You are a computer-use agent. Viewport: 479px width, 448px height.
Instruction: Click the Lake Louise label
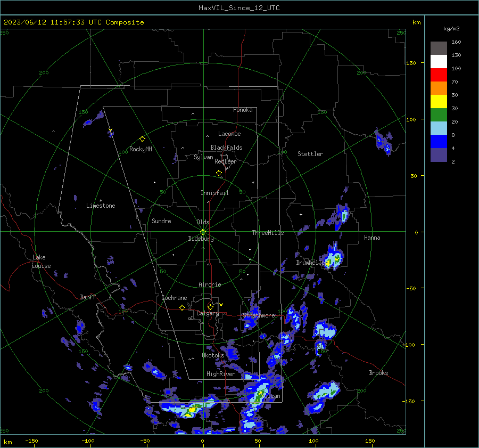pyautogui.click(x=41, y=262)
